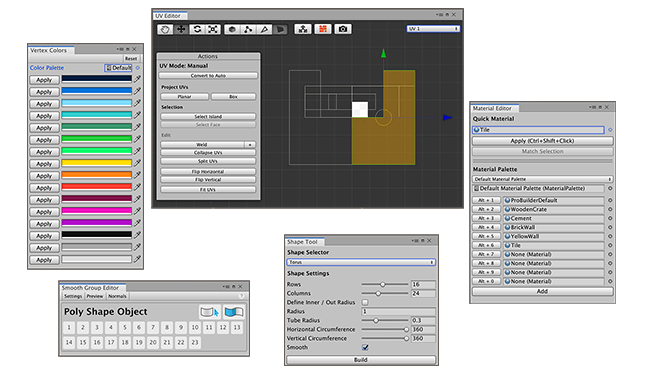Click Convert to Auto button
647x378 pixels.
click(208, 76)
